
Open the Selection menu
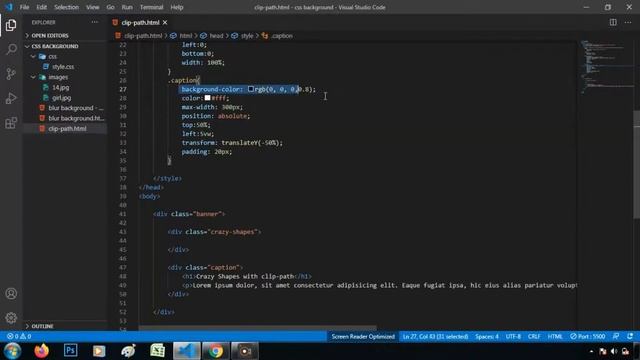pyautogui.click(x=66, y=7)
